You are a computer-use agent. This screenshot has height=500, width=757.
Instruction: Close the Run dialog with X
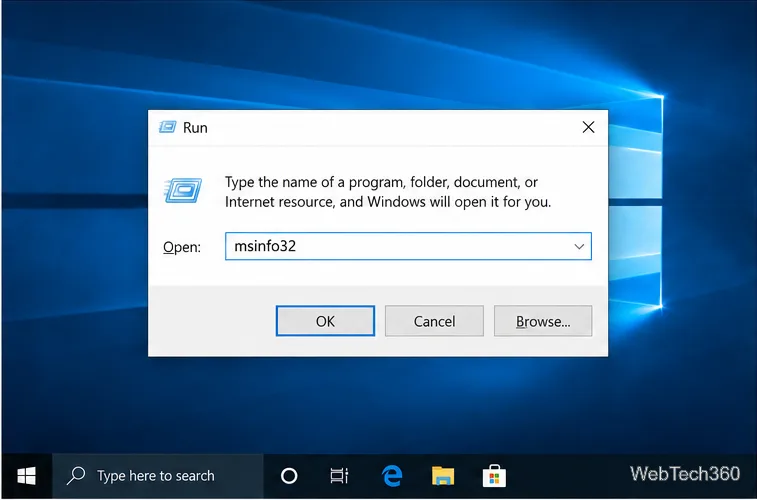588,127
